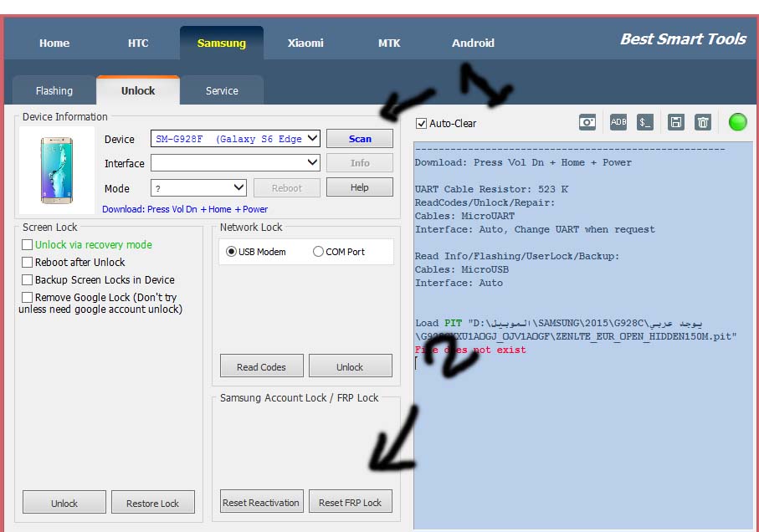Switch to the MTK tab
Screen dimensions: 759x532
(x=389, y=43)
